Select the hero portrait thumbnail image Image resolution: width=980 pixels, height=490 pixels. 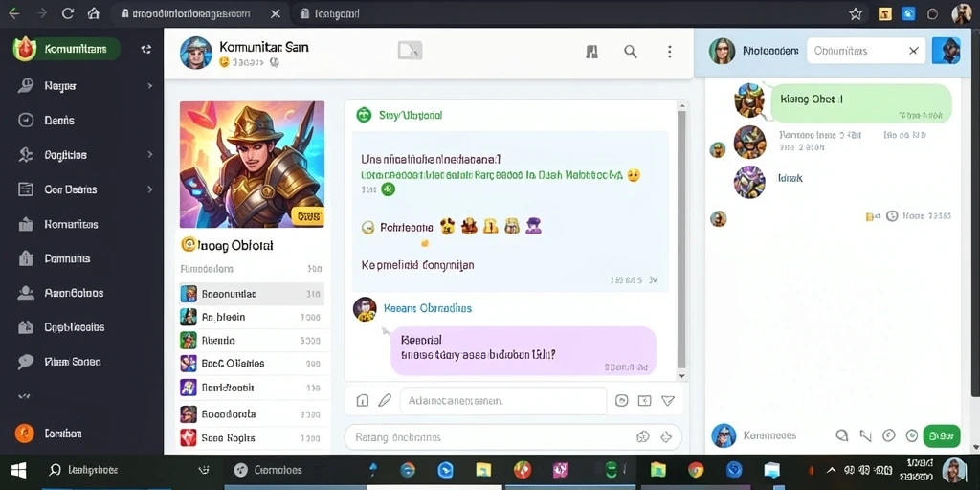point(252,165)
